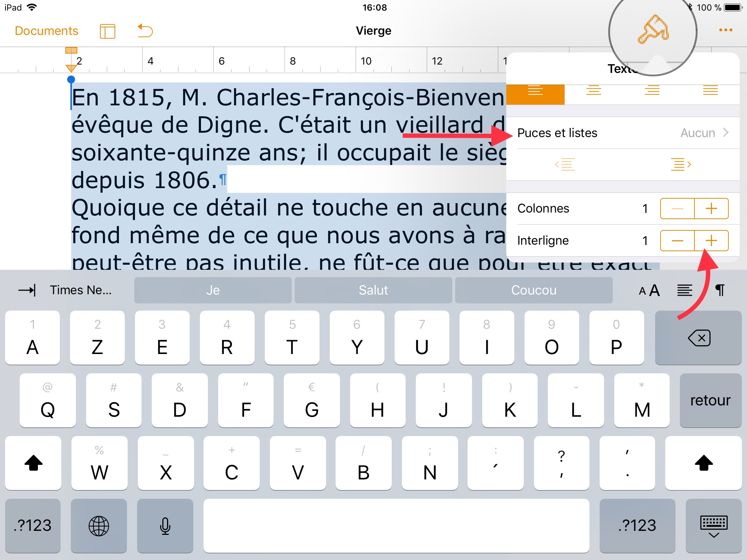Open the view options sidebar icon
The width and height of the screenshot is (747, 560).
pyautogui.click(x=107, y=31)
